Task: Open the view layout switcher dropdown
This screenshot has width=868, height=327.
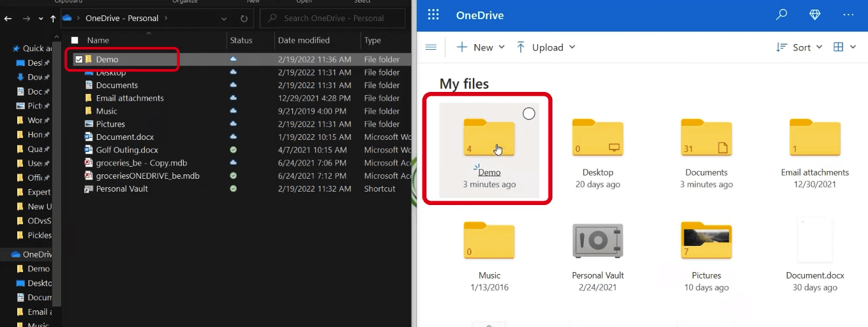Action: [x=844, y=47]
